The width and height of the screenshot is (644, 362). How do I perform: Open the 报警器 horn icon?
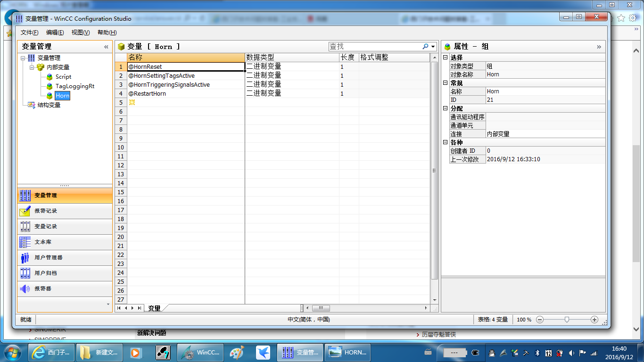tap(25, 289)
